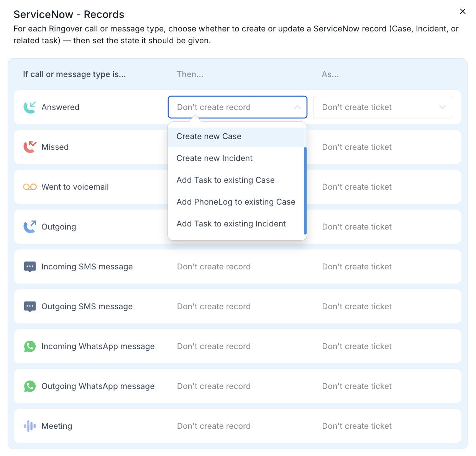Open Incoming SMS record dropdown

tap(238, 267)
